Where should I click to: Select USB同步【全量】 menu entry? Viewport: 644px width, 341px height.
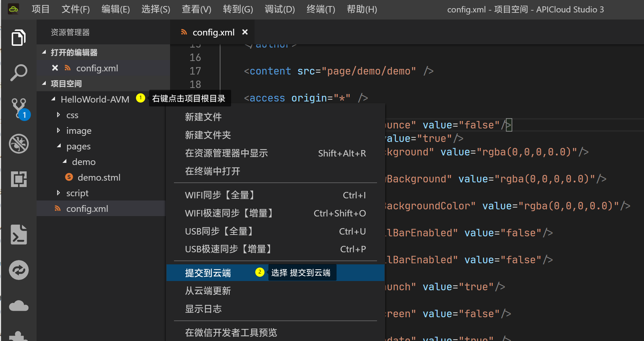[275, 231]
